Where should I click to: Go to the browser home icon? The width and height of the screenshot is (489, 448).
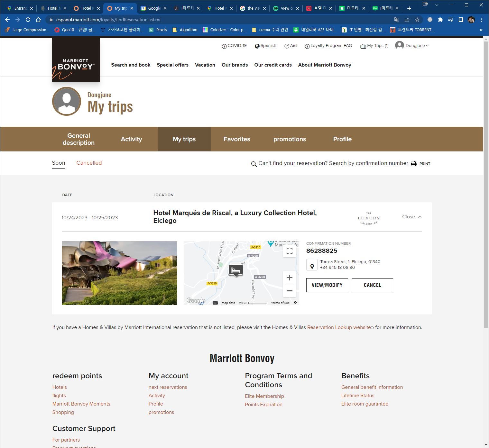[x=38, y=20]
